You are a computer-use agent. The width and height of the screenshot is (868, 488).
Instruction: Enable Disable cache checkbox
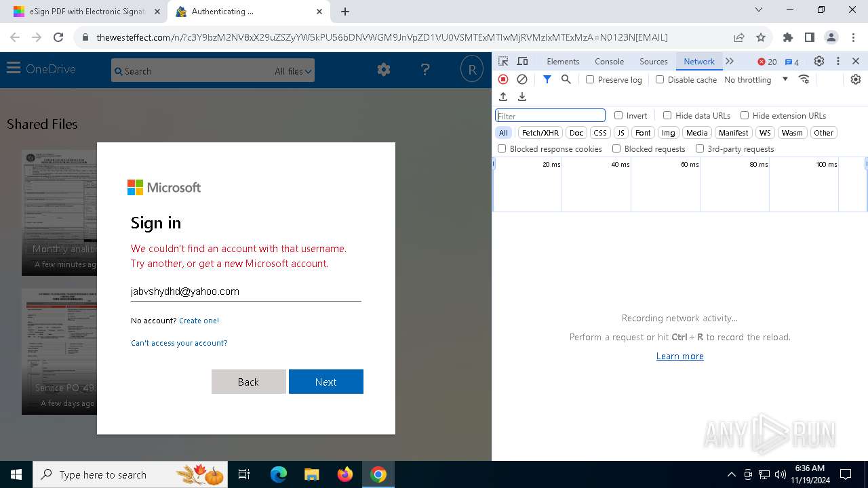pyautogui.click(x=660, y=79)
